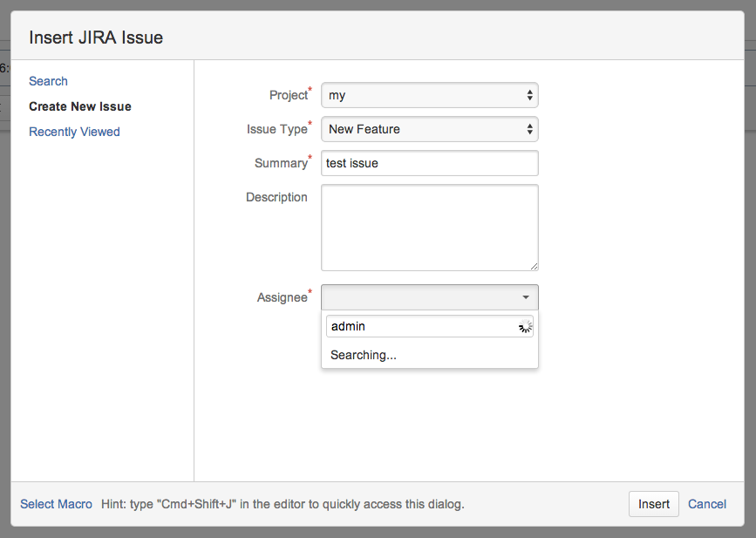Image resolution: width=756 pixels, height=538 pixels.
Task: Click the Description resize handle corner
Action: point(534,266)
